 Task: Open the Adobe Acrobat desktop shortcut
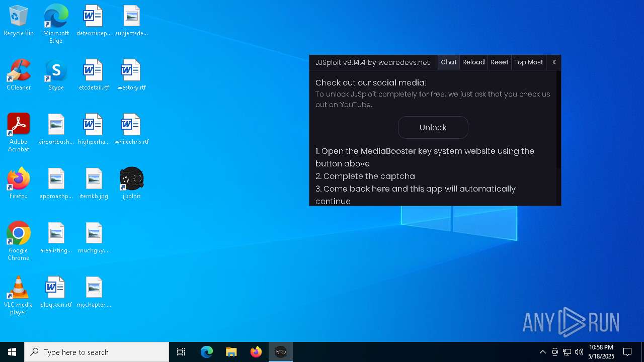[x=19, y=133]
